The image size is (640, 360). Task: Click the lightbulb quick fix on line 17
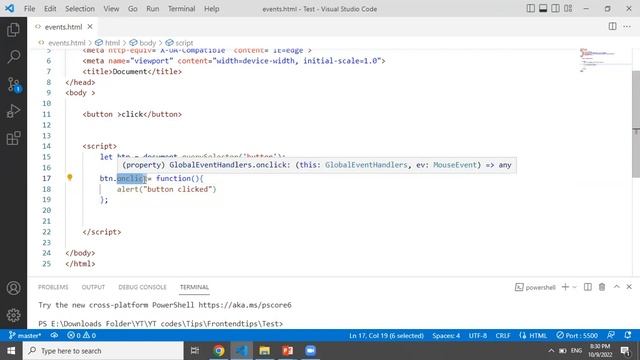pyautogui.click(x=70, y=178)
